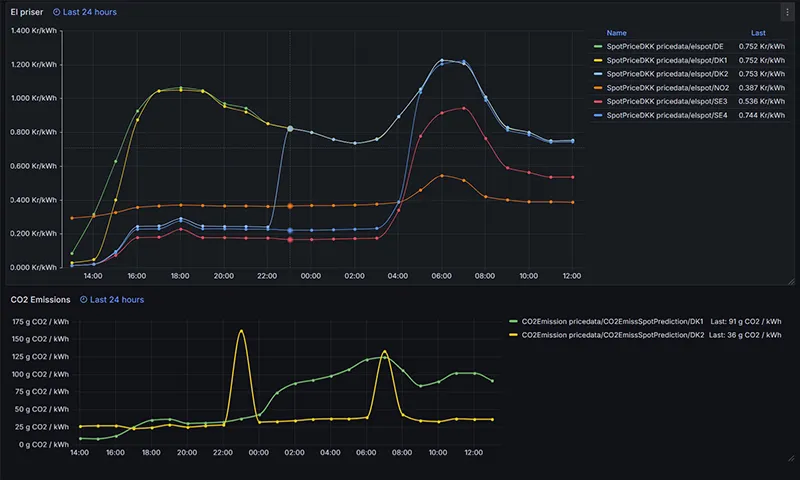Click the green DE series color swatch
Viewport: 800px width, 480px height.
[x=598, y=46]
